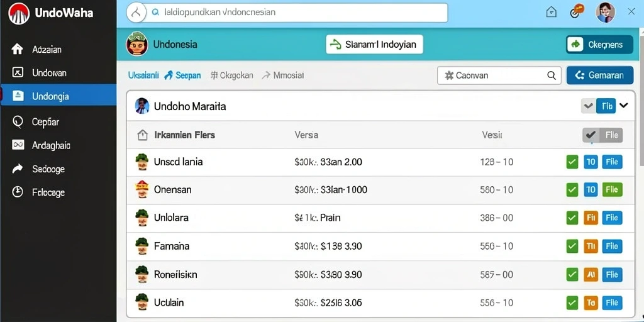
Task: Open the check File toggle in header row
Action: 602,135
